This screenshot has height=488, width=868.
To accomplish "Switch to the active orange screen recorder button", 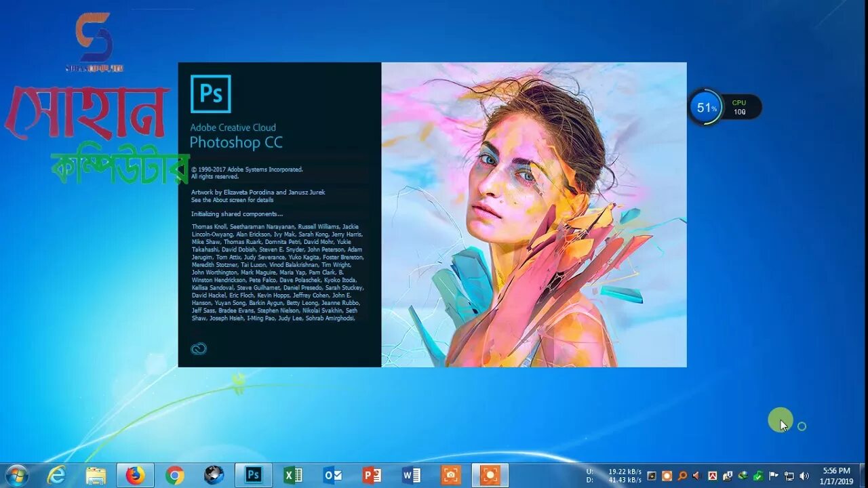I will tap(490, 475).
